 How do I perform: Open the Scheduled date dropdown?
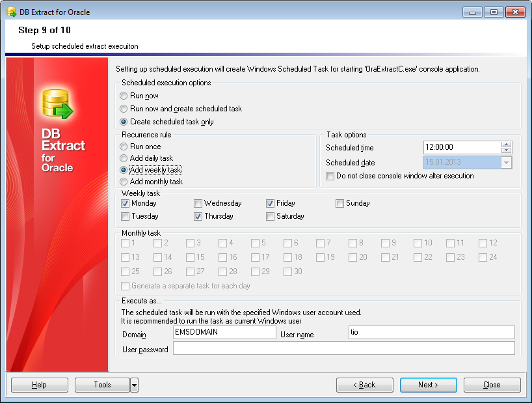pyautogui.click(x=506, y=163)
